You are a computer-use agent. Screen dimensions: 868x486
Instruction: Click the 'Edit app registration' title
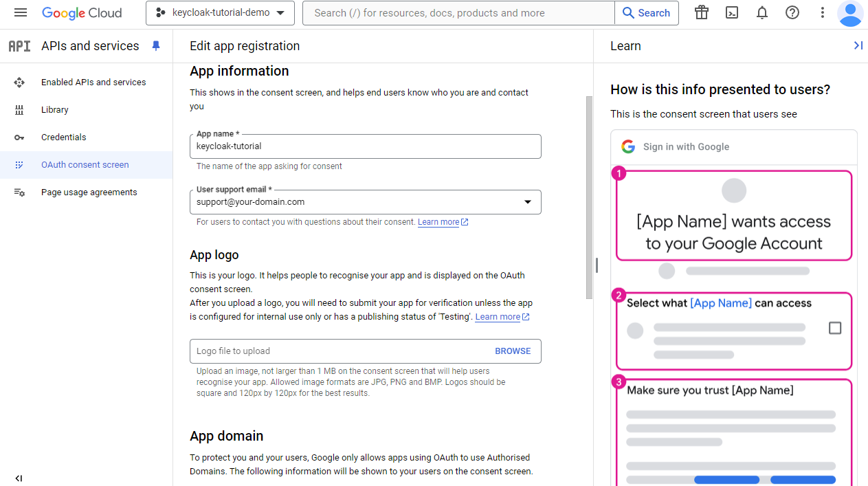(245, 46)
